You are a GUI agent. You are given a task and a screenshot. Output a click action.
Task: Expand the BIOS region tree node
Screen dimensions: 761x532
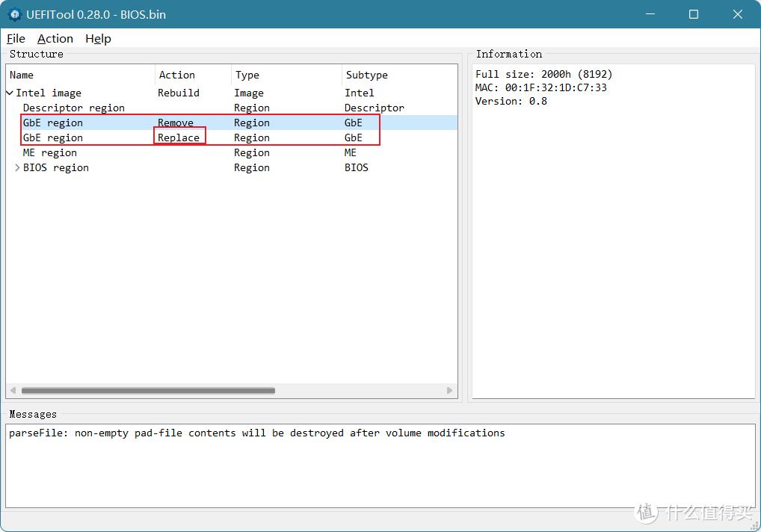[17, 168]
